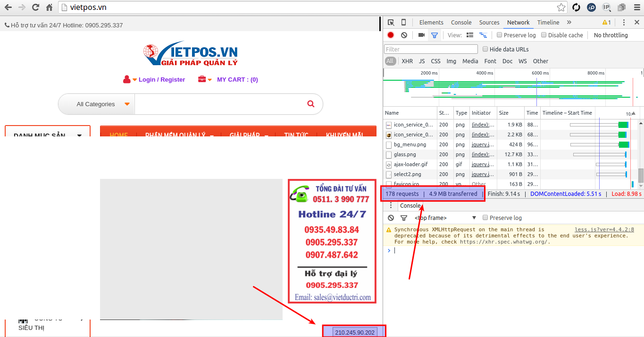644x337 pixels.
Task: Open the less.js?ver=4.4.2:8 source link
Action: pos(604,230)
